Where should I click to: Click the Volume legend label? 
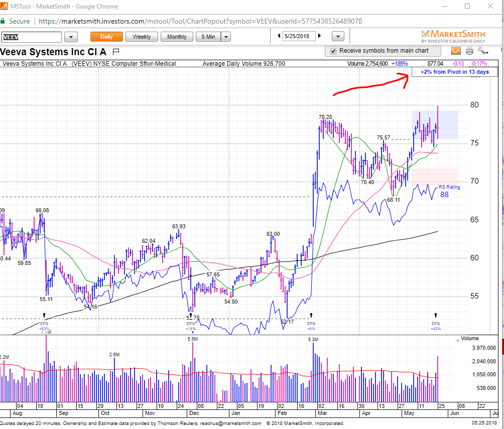469,339
